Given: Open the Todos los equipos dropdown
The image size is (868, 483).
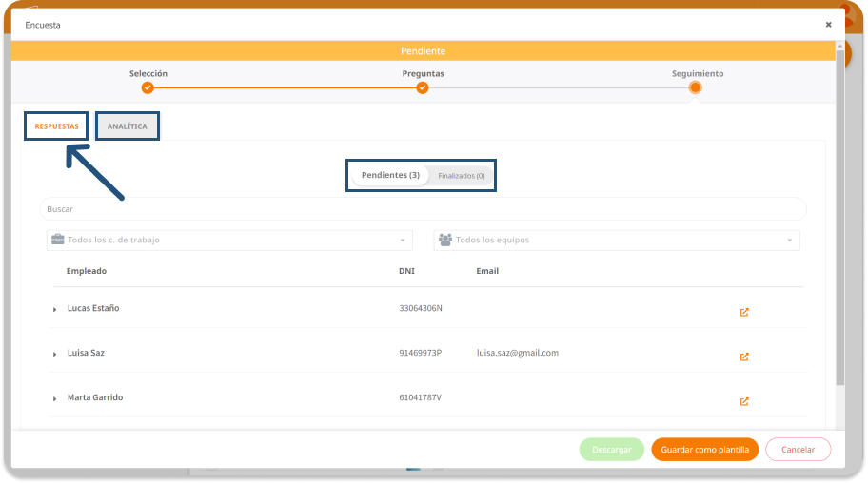Looking at the screenshot, I should point(617,241).
